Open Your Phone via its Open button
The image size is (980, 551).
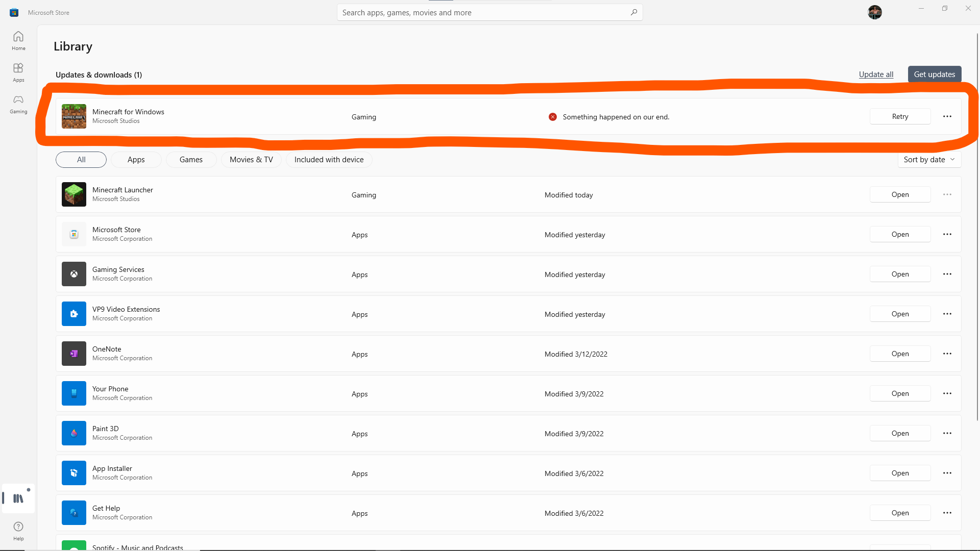point(900,393)
